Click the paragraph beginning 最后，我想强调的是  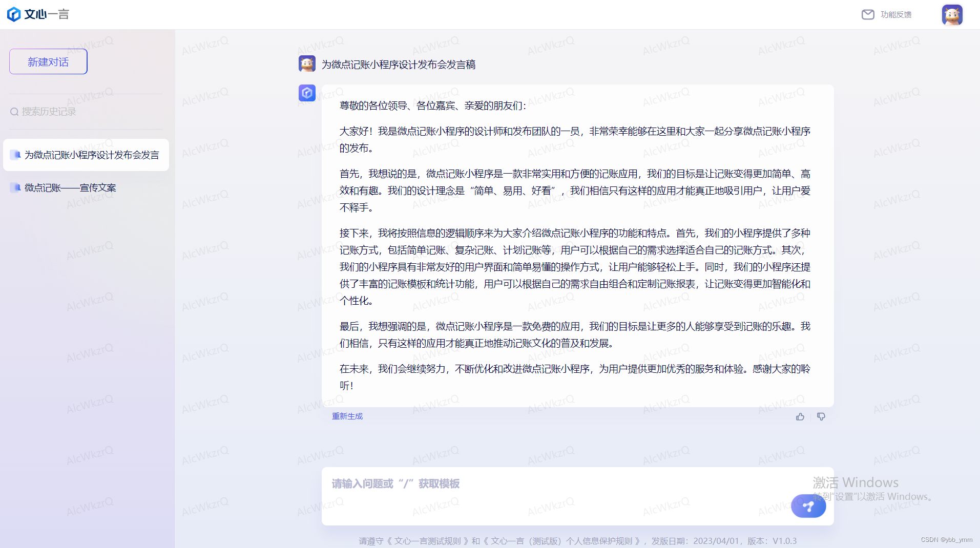point(575,334)
